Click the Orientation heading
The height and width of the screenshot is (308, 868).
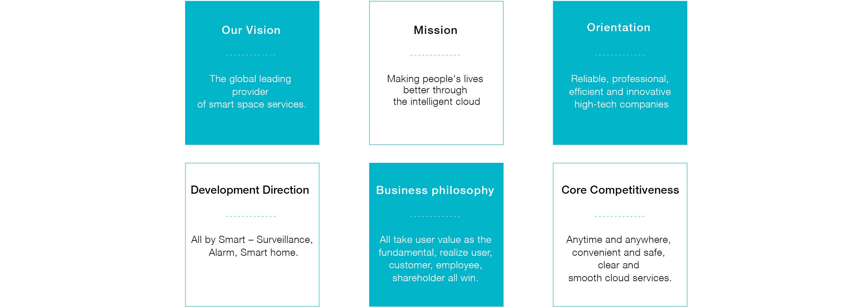pos(619,27)
